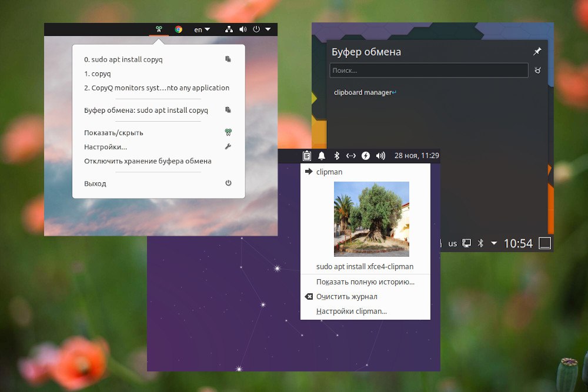Open the network connections tray icon
Screen dimensions: 588x392
(x=229, y=29)
